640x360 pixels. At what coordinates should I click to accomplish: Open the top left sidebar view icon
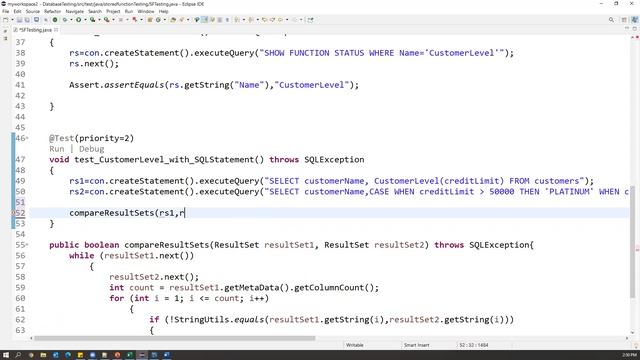point(5,31)
